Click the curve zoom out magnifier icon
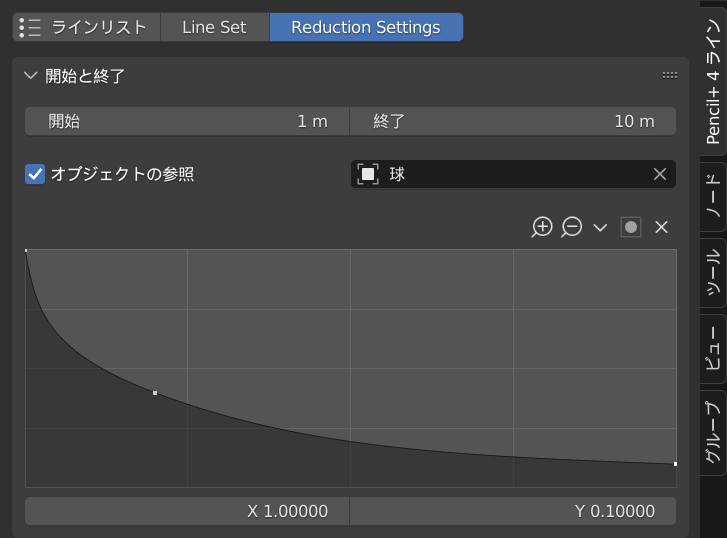The height and width of the screenshot is (538, 727). (x=571, y=227)
